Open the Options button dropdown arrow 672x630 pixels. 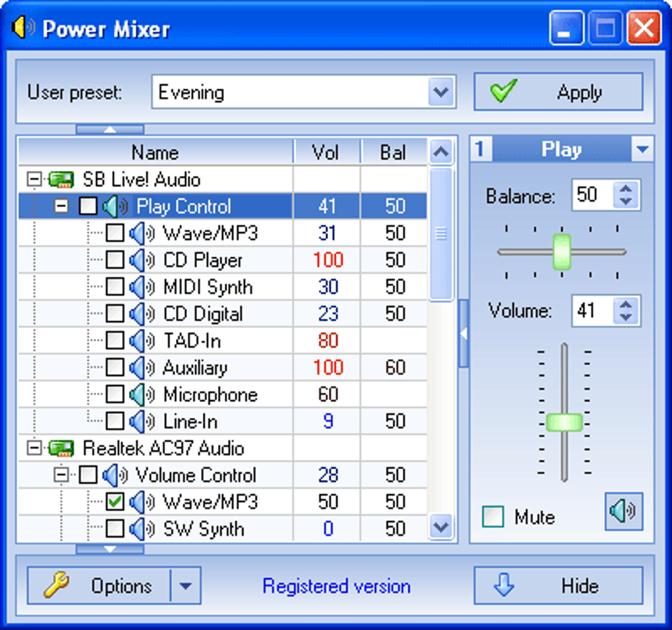pyautogui.click(x=186, y=586)
